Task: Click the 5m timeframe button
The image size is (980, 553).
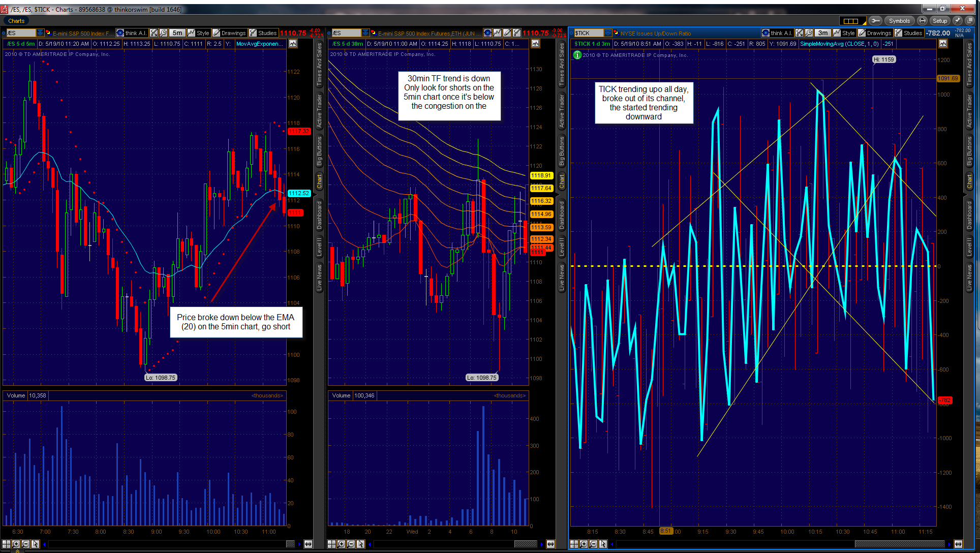Action: 177,33
